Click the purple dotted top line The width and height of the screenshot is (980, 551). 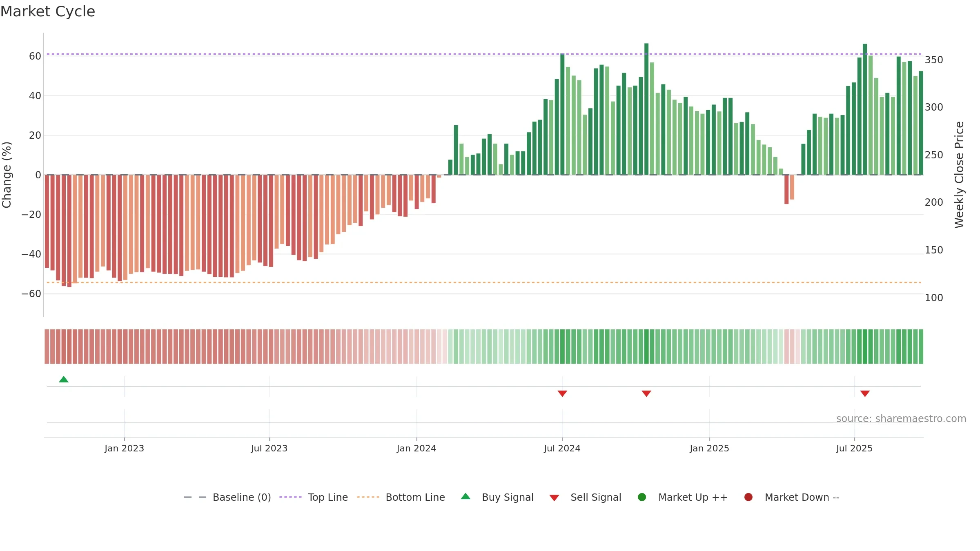click(484, 54)
